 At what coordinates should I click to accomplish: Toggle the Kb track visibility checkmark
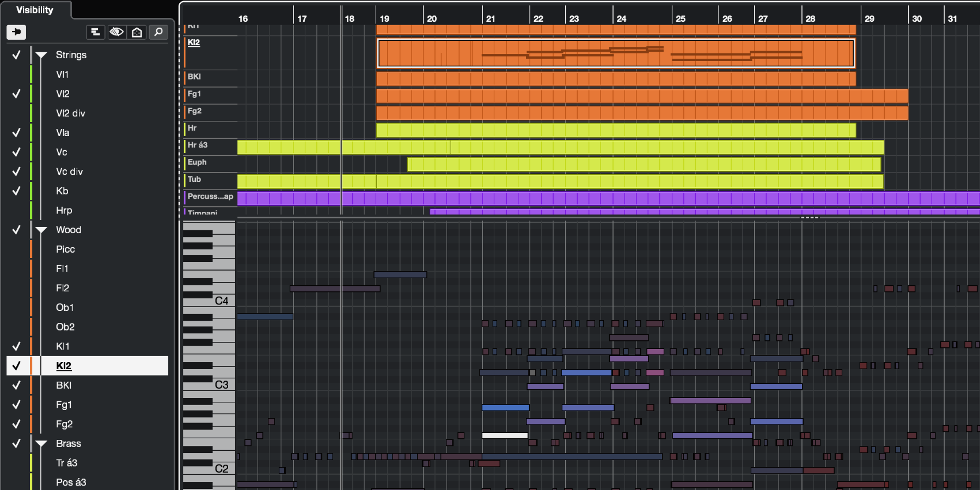(x=16, y=191)
